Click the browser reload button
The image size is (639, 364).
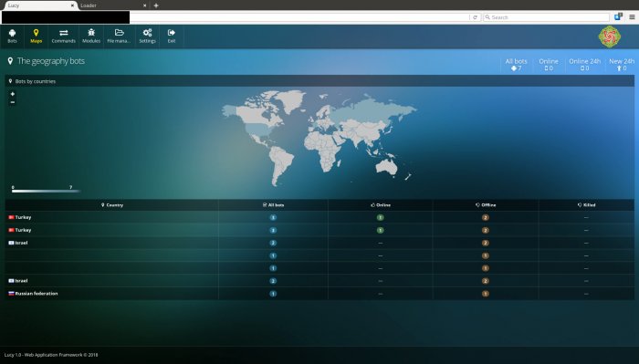(x=475, y=17)
